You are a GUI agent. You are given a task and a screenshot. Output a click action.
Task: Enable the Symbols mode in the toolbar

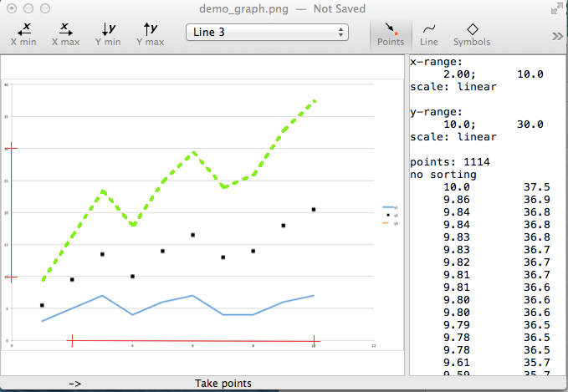coord(472,33)
